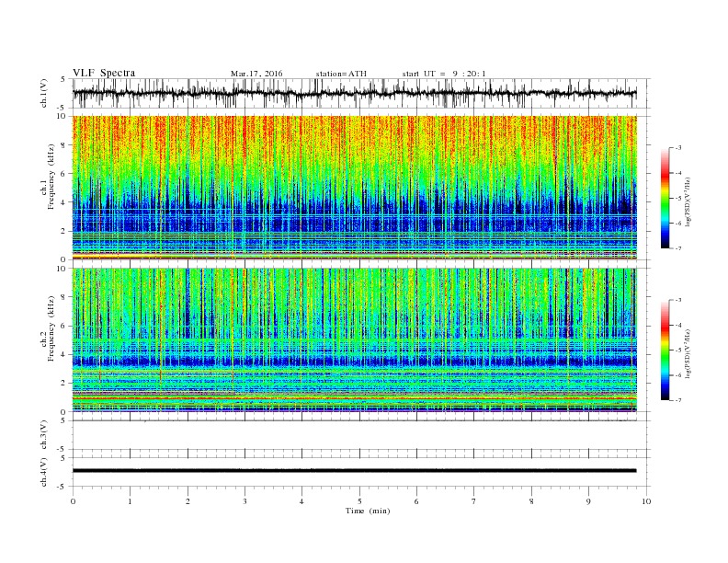Click the ch.1 spectrogram color scale bar

[665, 198]
